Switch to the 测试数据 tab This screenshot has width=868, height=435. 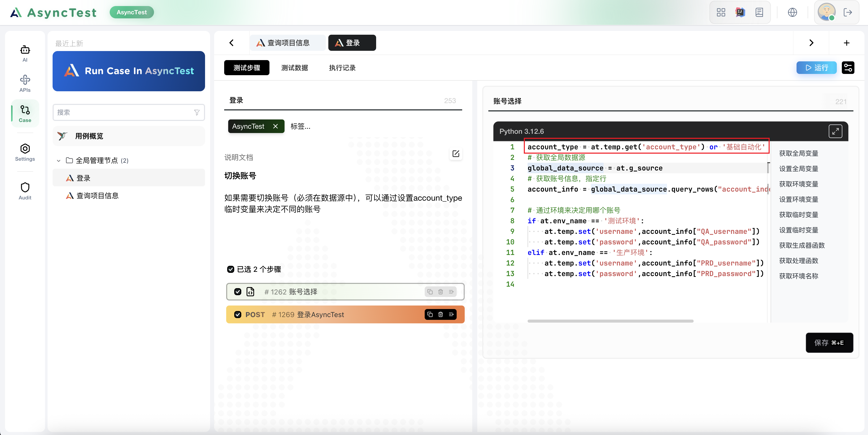[x=295, y=68]
